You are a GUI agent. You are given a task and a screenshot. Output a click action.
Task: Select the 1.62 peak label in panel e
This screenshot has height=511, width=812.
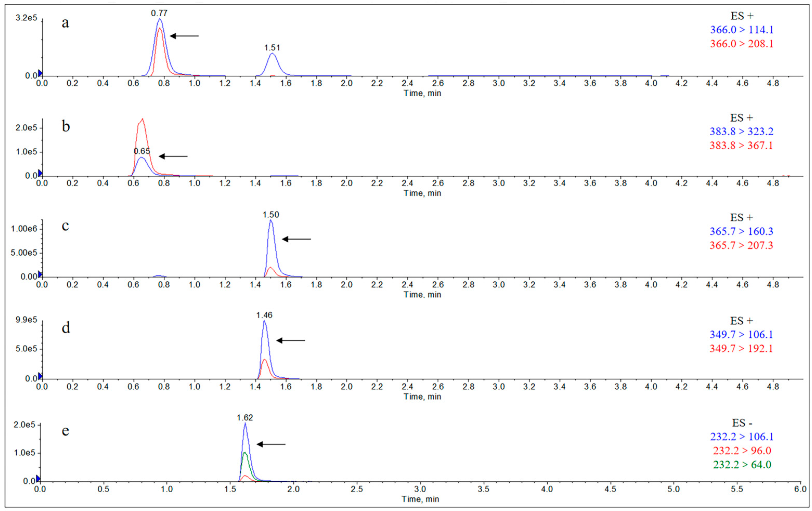(x=245, y=418)
